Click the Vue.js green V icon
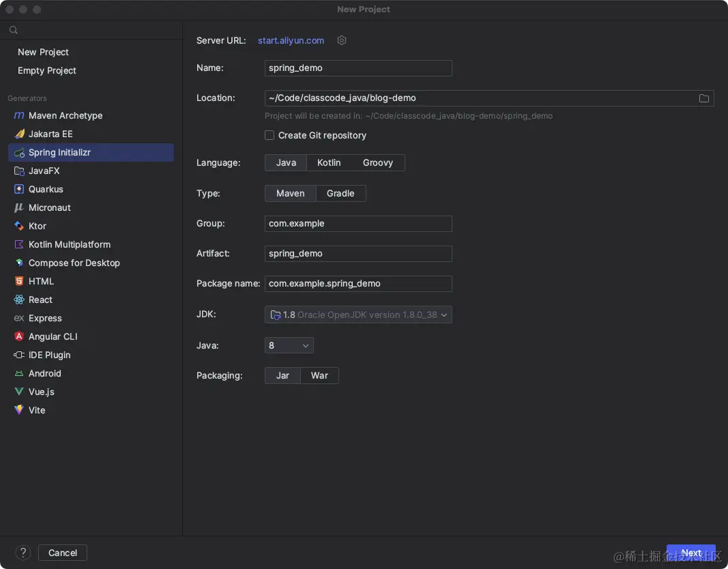Screen dimensions: 728x569 [x=19, y=392]
